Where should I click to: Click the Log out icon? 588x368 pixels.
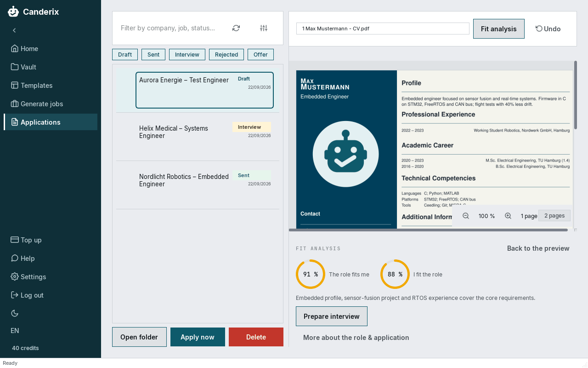click(x=15, y=295)
